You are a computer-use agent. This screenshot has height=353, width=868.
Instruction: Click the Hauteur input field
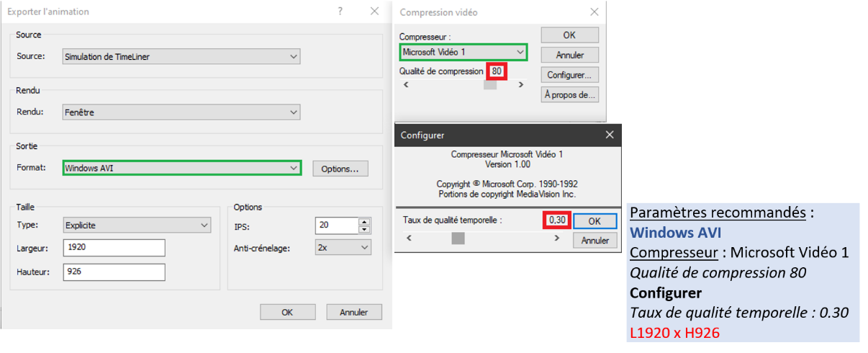tap(114, 272)
